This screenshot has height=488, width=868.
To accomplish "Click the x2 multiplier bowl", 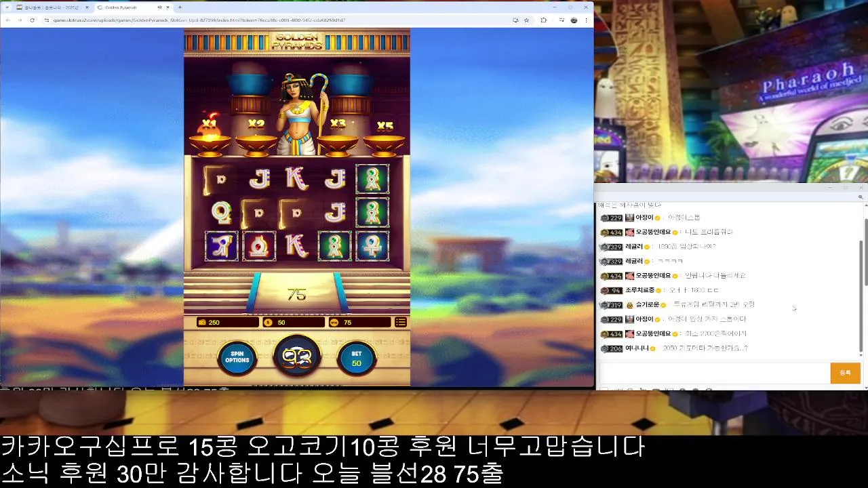I will click(x=256, y=138).
